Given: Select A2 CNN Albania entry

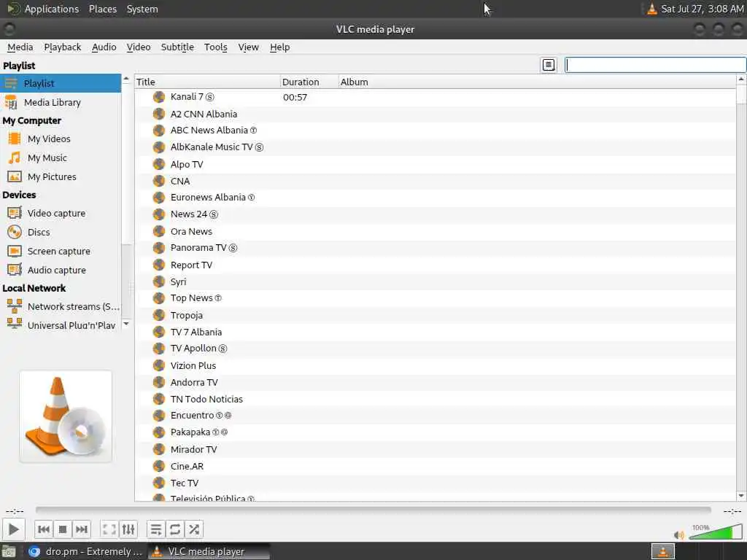Looking at the screenshot, I should [435, 114].
